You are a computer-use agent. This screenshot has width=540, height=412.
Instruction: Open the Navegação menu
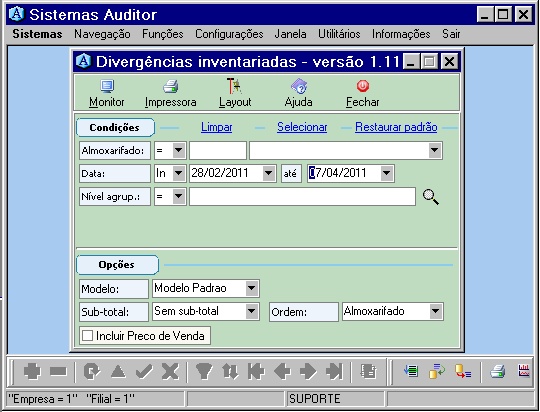click(x=102, y=34)
